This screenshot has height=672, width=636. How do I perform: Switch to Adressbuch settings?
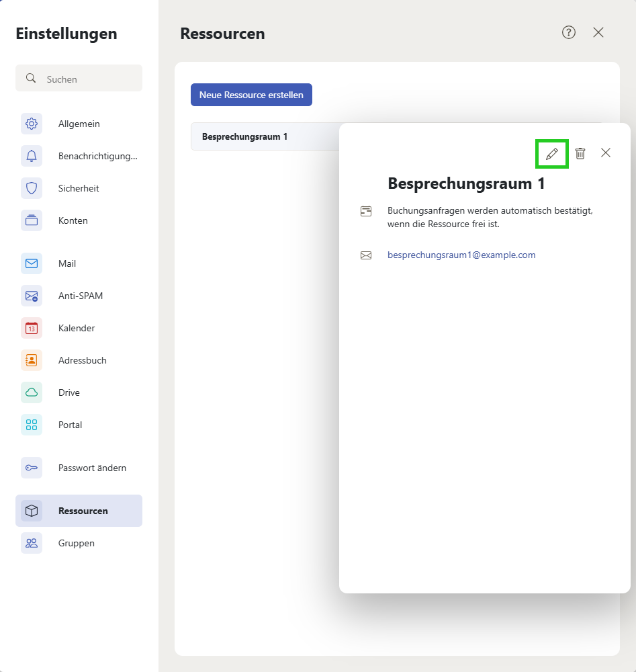tap(82, 360)
